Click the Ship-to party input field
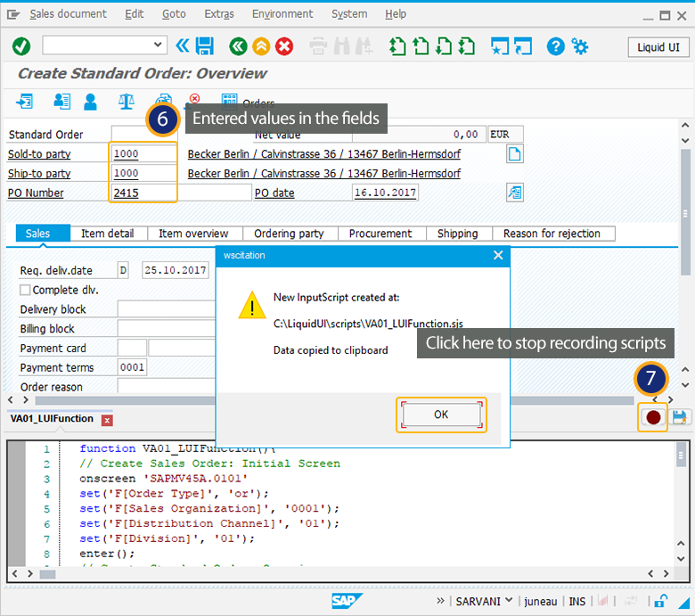Screen dimensions: 695x616 143,173
